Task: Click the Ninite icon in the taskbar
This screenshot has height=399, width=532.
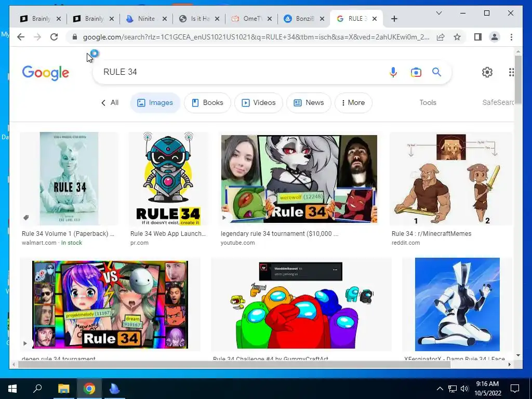Action: (115, 389)
